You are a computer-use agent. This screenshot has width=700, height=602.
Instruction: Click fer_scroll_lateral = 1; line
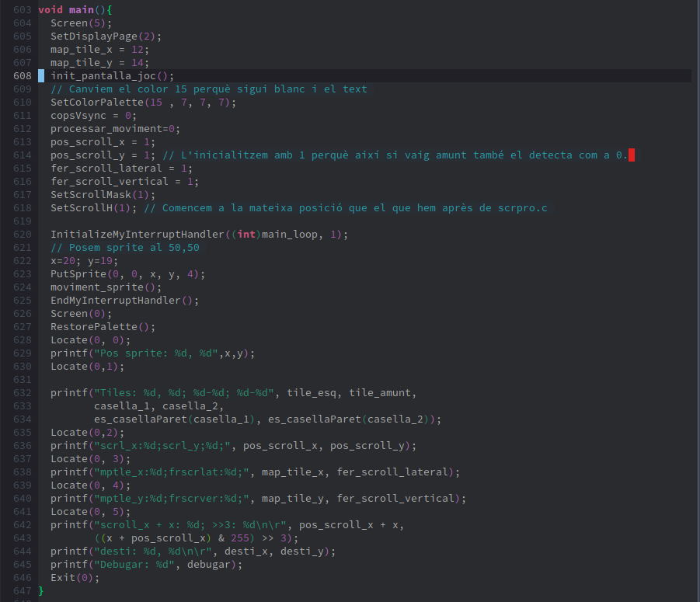pos(121,169)
